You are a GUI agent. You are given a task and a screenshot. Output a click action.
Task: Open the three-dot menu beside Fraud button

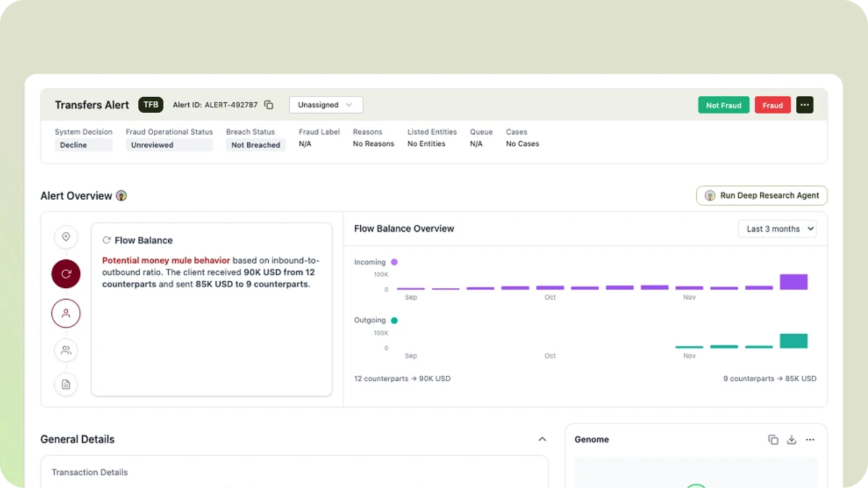tap(804, 105)
